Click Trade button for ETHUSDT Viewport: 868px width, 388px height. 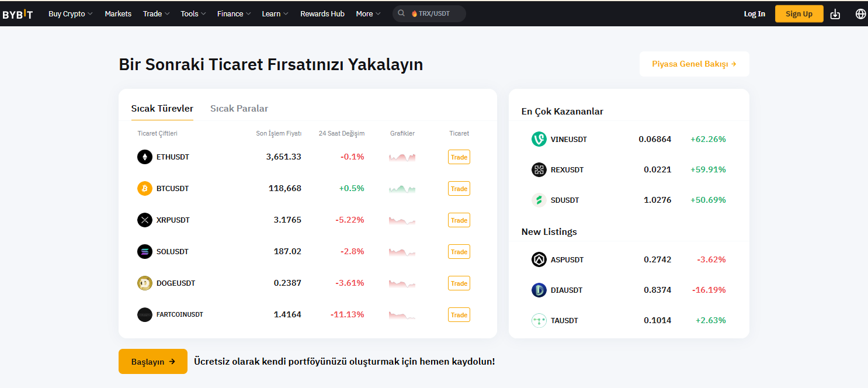459,157
